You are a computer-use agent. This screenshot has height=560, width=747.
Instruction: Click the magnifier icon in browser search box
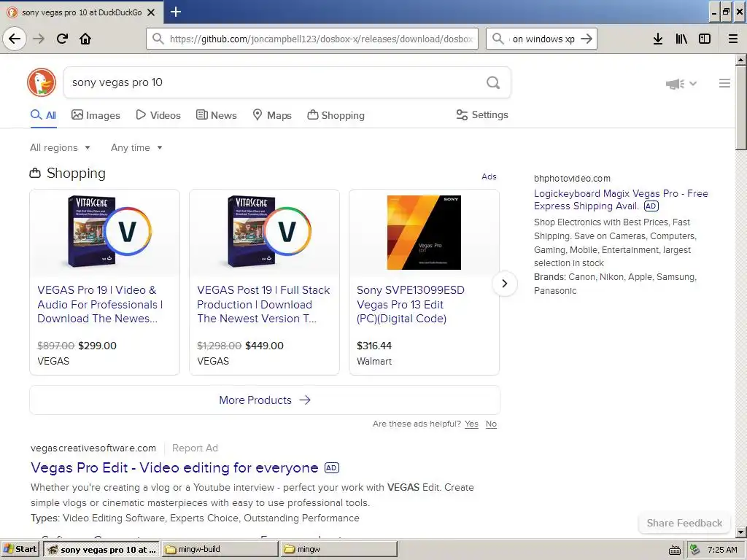click(498, 39)
